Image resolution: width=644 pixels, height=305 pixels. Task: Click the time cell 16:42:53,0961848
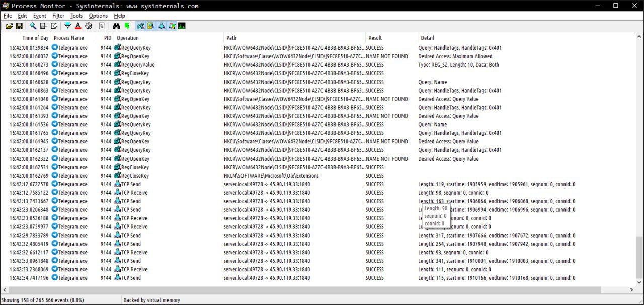click(29, 261)
